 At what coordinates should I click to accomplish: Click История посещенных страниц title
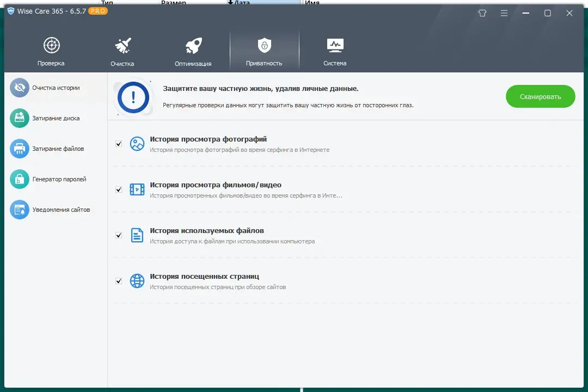tap(204, 277)
